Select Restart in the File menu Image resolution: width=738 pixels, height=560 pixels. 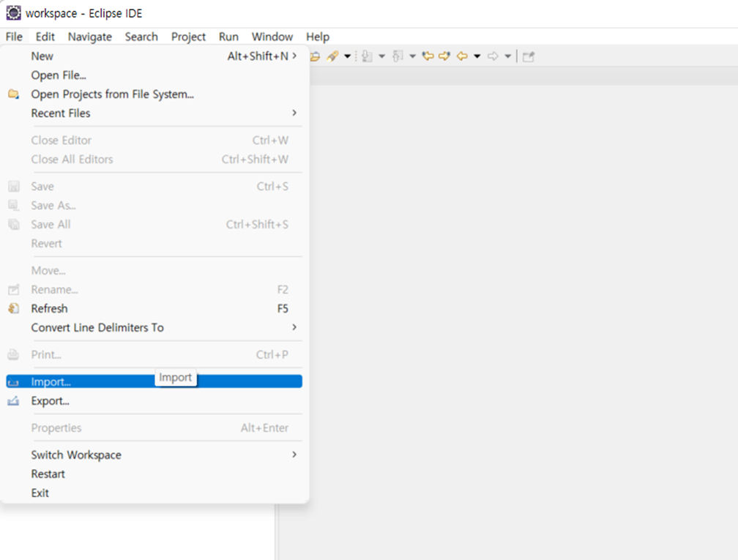(154, 474)
